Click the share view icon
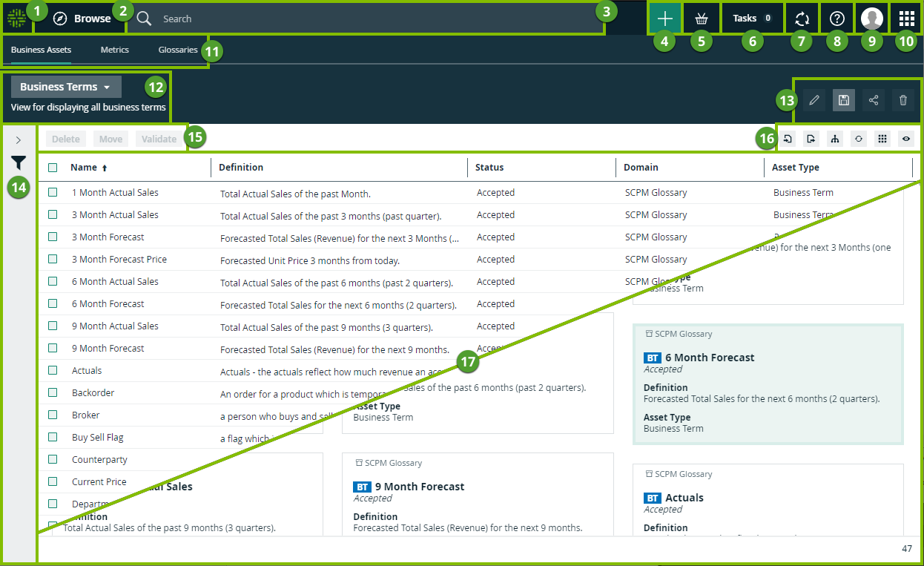The height and width of the screenshot is (566, 924). tap(873, 100)
